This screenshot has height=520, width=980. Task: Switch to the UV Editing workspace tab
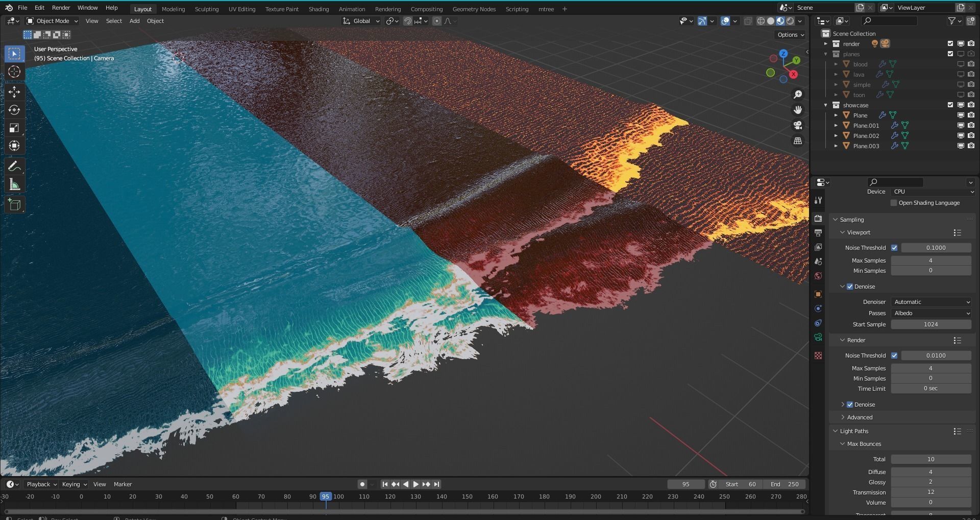coord(242,9)
